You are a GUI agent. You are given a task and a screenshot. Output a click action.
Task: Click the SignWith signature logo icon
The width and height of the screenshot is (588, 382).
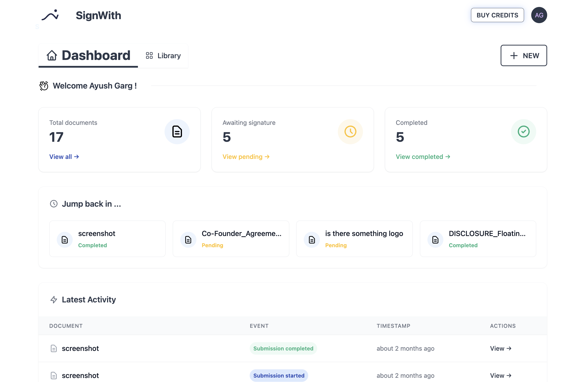coord(50,15)
